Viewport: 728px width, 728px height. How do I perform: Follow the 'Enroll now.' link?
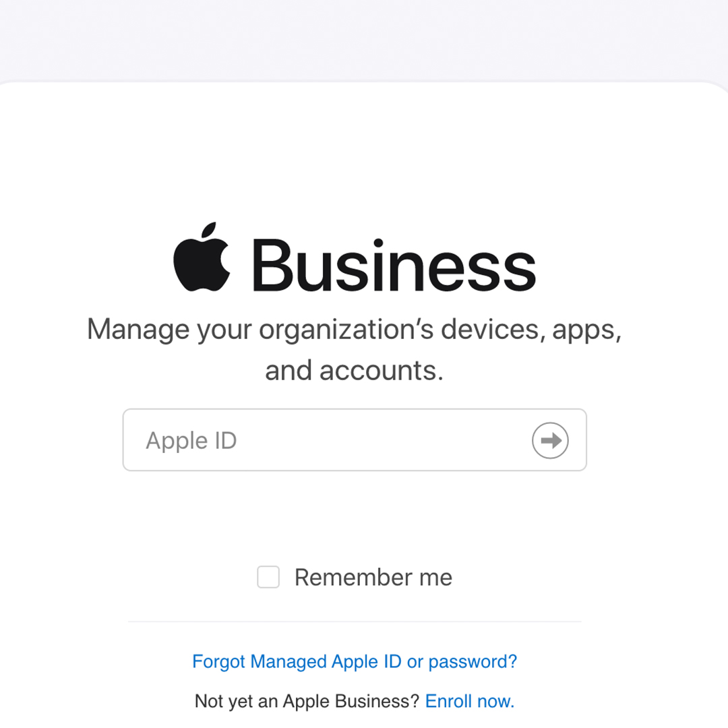tap(470, 701)
